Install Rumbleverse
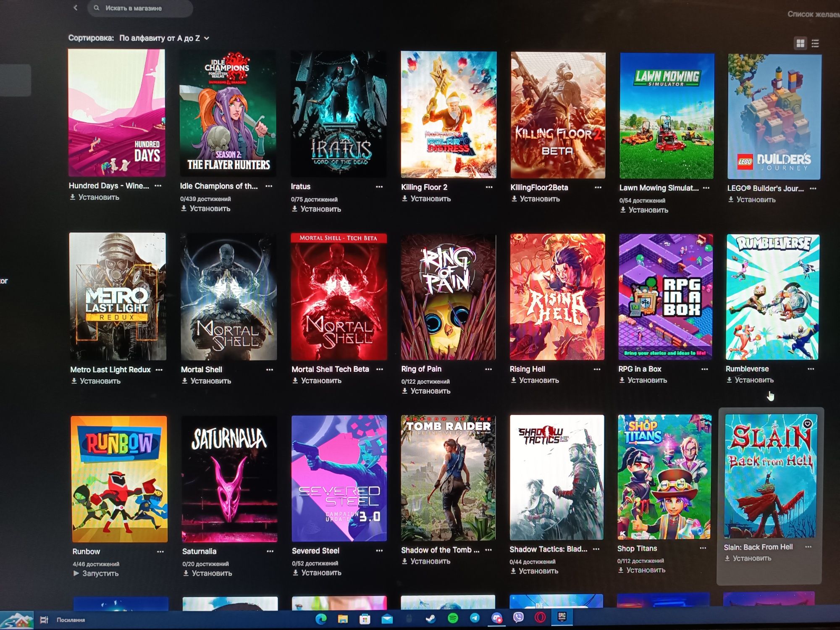 point(750,380)
